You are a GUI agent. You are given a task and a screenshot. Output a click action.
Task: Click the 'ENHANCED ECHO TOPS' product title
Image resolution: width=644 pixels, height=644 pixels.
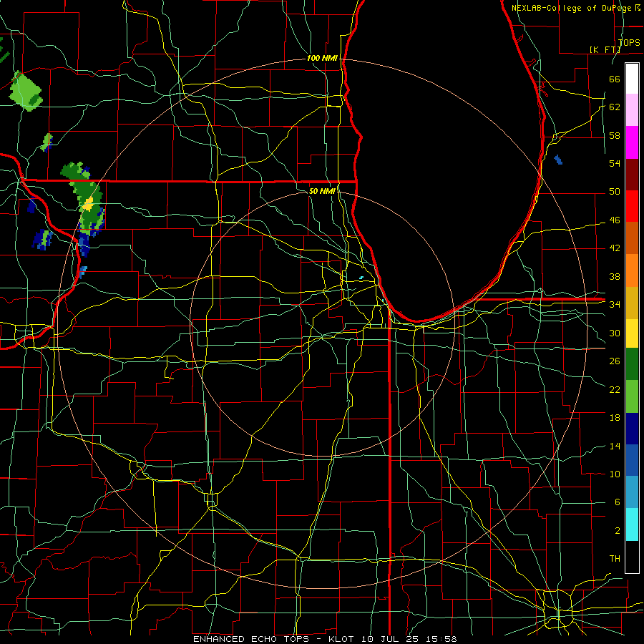251,639
